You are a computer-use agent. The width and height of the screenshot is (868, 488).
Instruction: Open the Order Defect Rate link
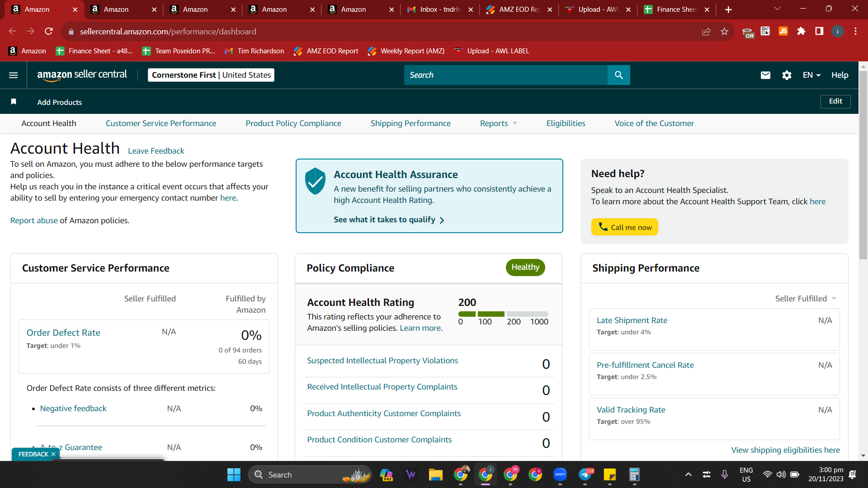click(x=63, y=333)
